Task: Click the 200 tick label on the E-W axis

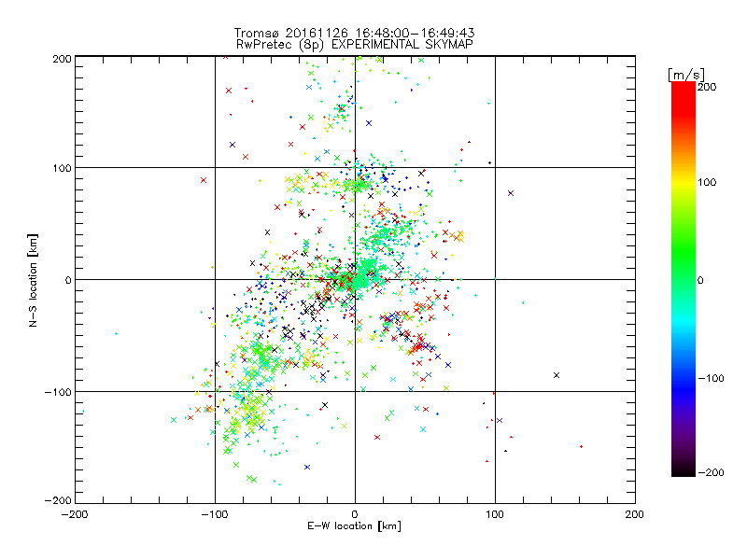Action: coord(635,514)
